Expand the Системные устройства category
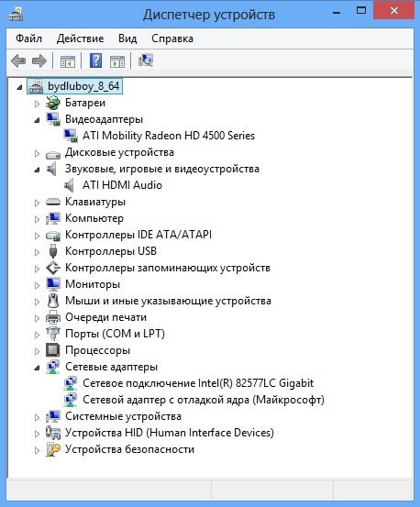The height and width of the screenshot is (507, 420). (37, 417)
